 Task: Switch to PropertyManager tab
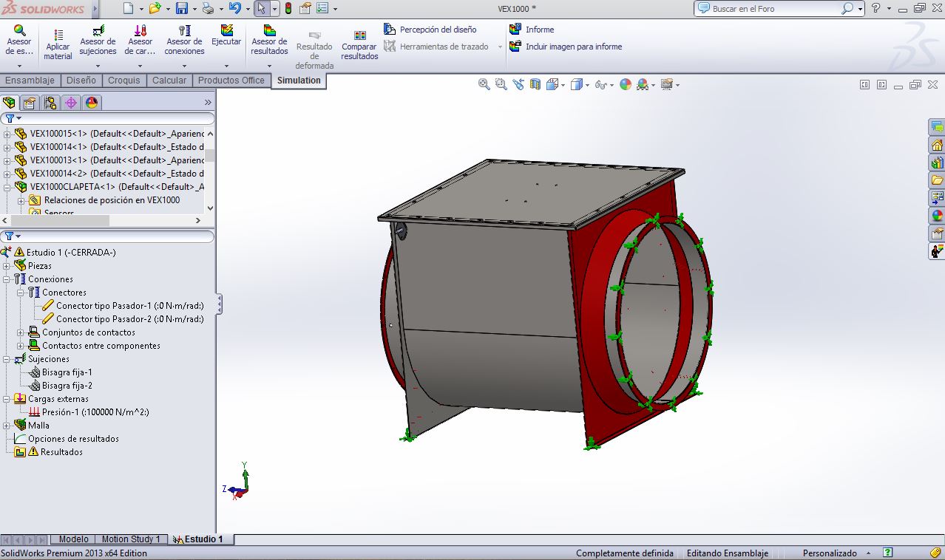click(29, 103)
